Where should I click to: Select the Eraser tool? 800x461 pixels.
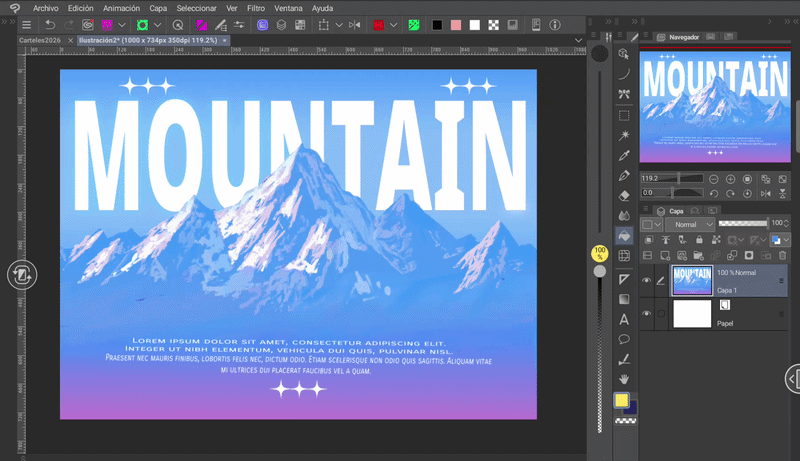click(x=624, y=196)
